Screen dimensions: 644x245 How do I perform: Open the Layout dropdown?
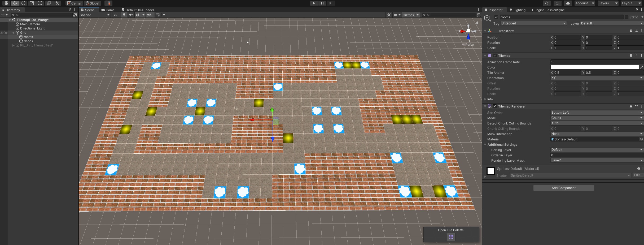point(631,3)
